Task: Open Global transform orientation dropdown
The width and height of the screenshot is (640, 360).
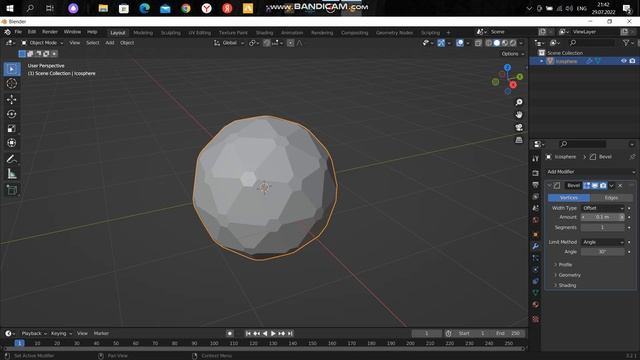Action: tap(229, 43)
